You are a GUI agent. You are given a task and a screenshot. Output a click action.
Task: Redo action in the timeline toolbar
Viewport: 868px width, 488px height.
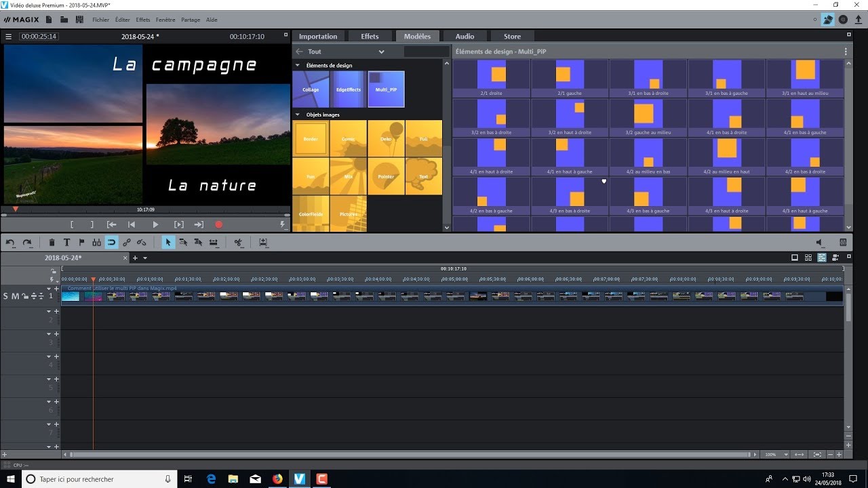click(27, 242)
